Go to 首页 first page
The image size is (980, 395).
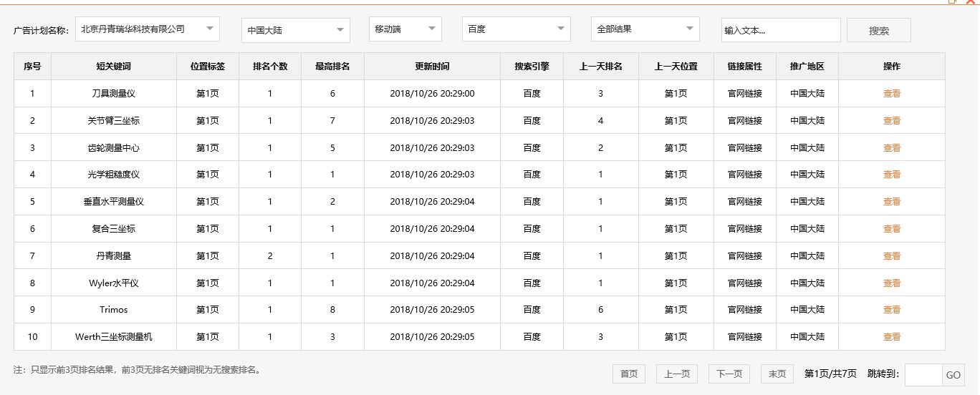(629, 374)
